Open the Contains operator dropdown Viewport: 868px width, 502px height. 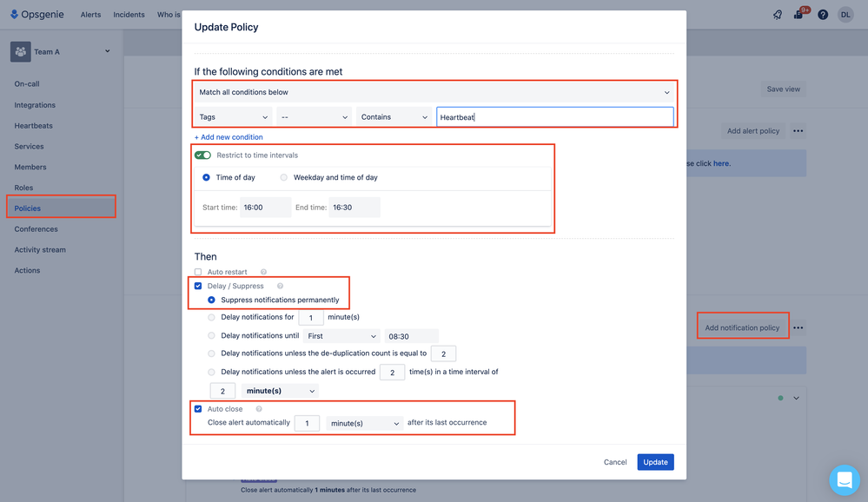pos(394,116)
